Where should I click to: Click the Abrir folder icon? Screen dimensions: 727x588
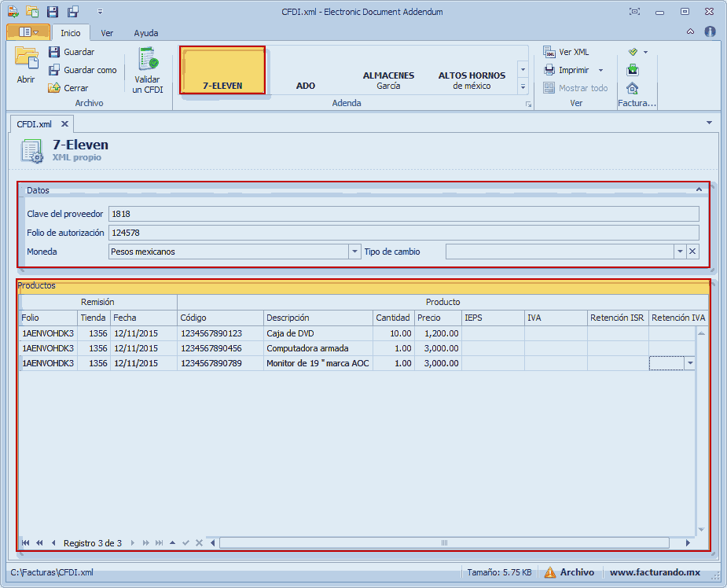coord(27,60)
